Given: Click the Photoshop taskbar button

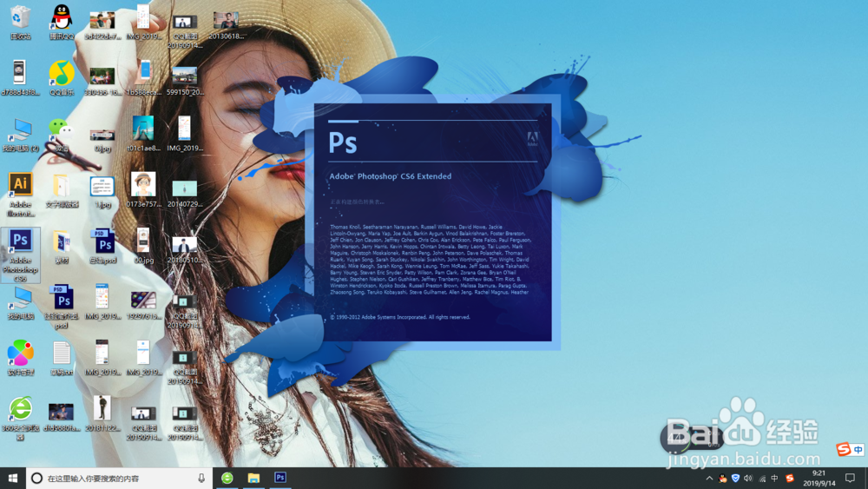Looking at the screenshot, I should click(280, 478).
